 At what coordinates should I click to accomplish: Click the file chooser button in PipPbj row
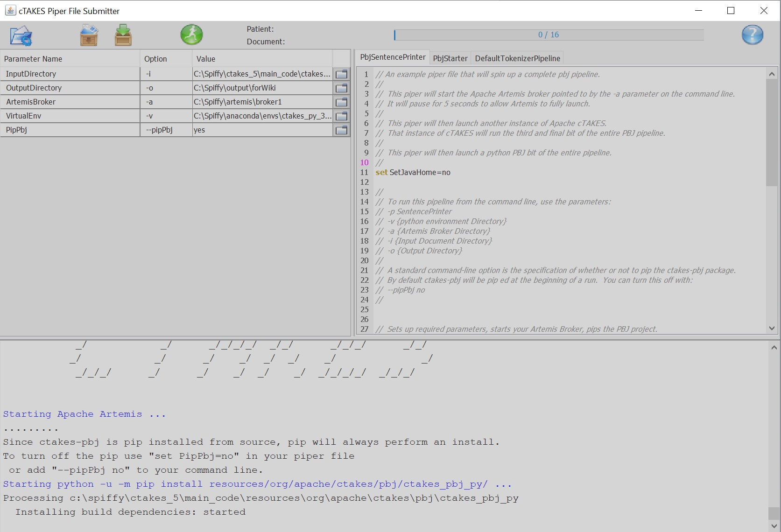tap(342, 130)
